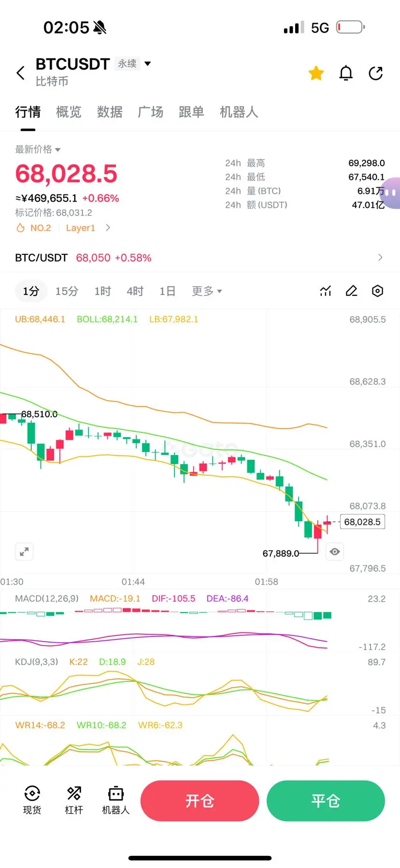Open the BTC/USDT spot price row
Screen dimensions: 400x868
click(x=200, y=258)
